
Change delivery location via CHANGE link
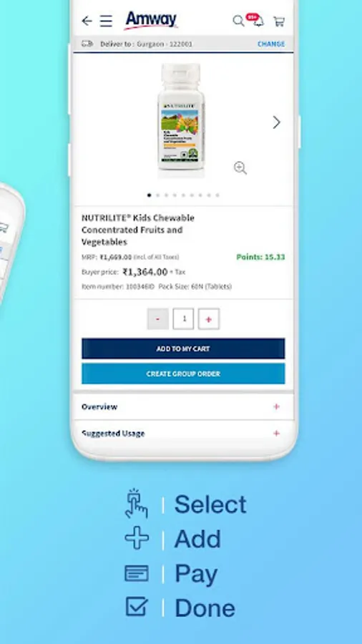[271, 44]
